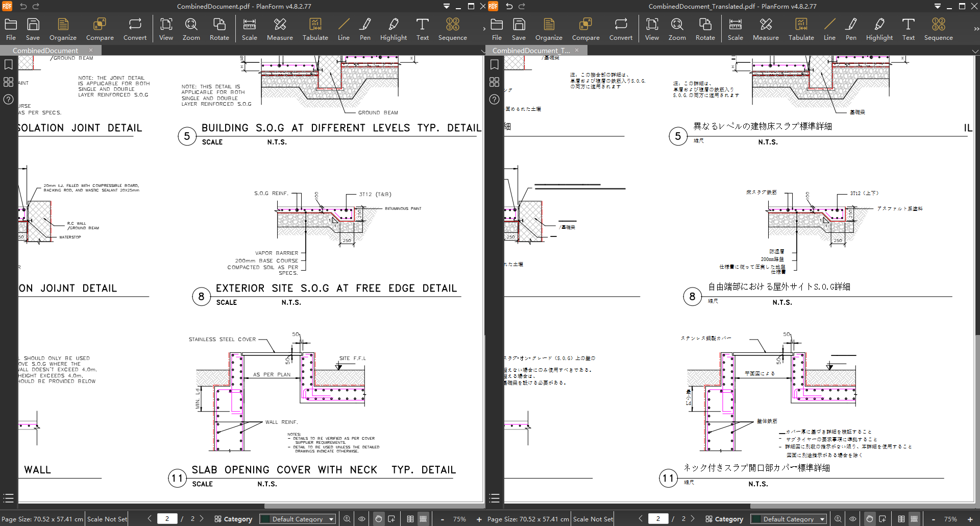Image resolution: width=980 pixels, height=526 pixels.
Task: Open bookmarks panel in right window sidebar
Action: [494, 65]
